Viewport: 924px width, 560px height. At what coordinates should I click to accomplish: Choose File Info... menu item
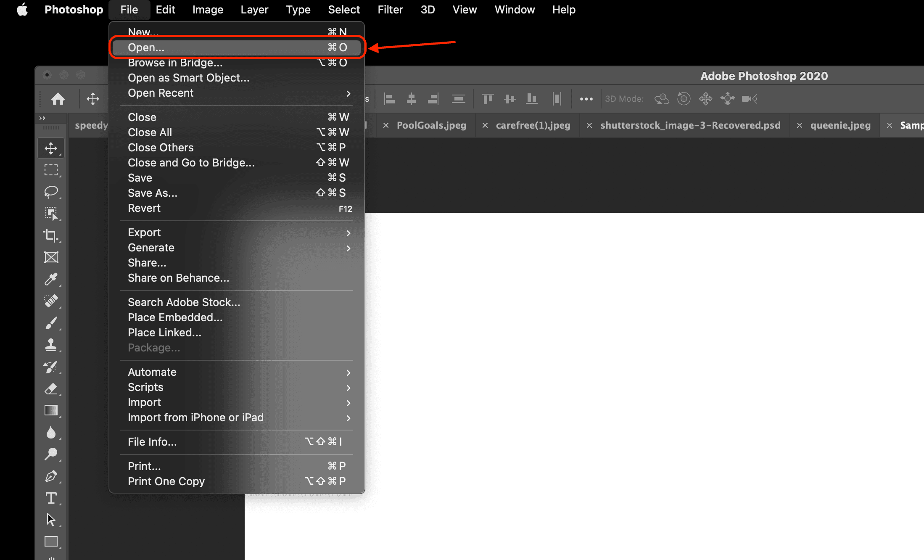(x=237, y=442)
